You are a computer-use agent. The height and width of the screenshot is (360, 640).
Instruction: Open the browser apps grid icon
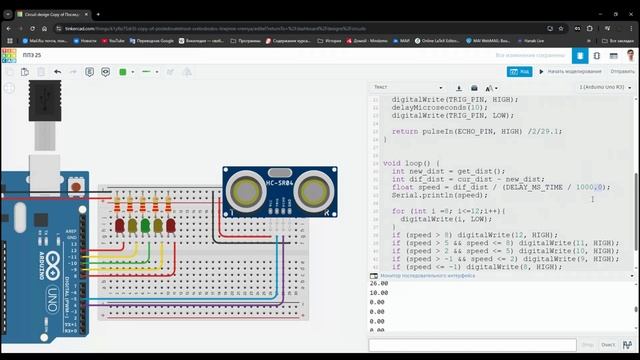pos(10,41)
